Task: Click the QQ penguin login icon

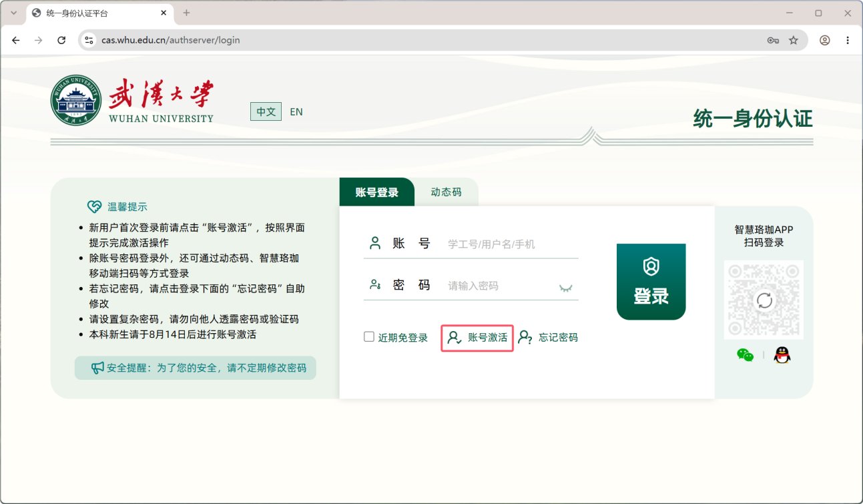Action: (x=782, y=355)
